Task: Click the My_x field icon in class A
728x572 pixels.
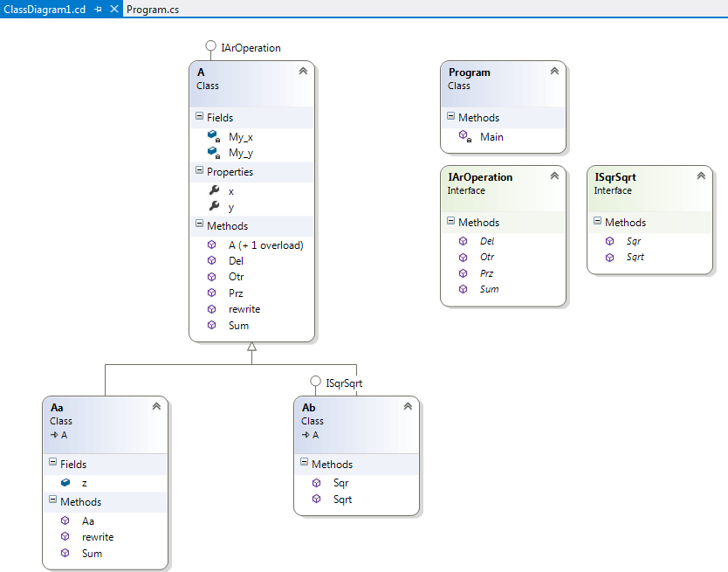Action: tap(214, 135)
